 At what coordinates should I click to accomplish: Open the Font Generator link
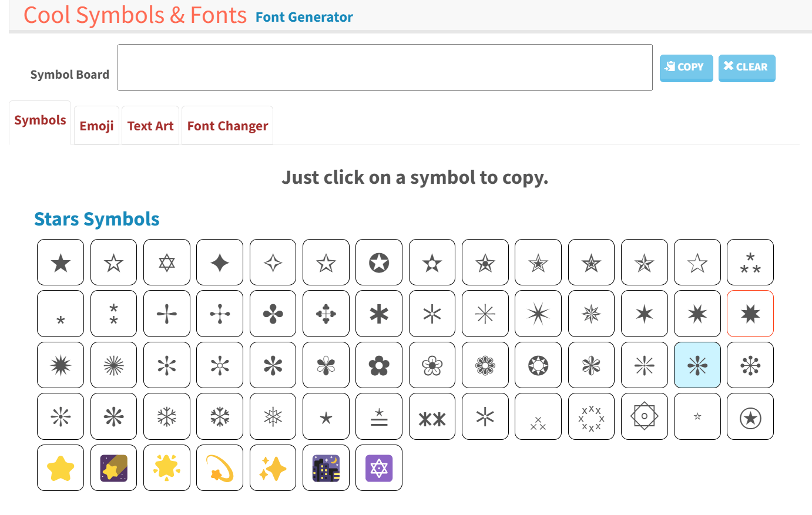coord(304,17)
